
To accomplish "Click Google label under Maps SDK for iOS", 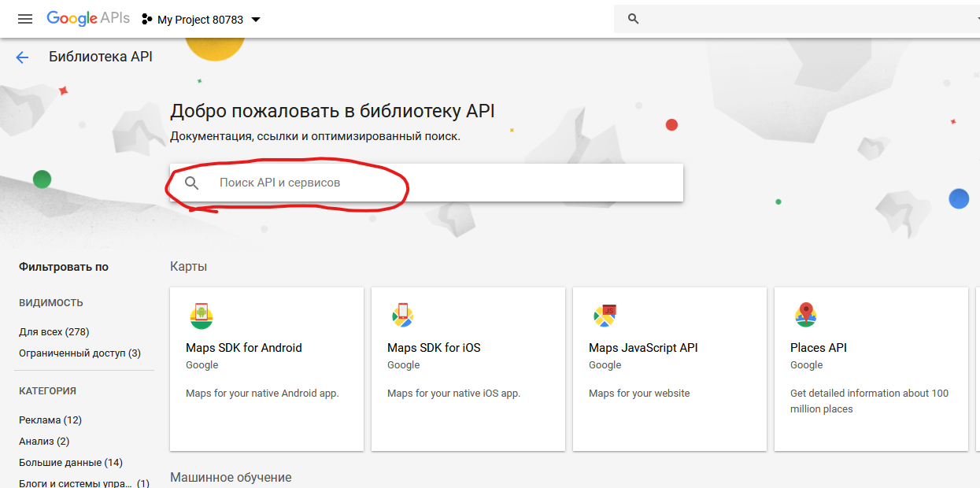I will 404,365.
